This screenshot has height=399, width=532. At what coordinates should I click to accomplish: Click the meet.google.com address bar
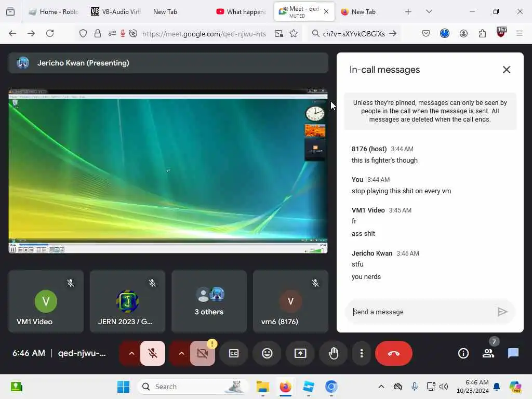pos(204,34)
